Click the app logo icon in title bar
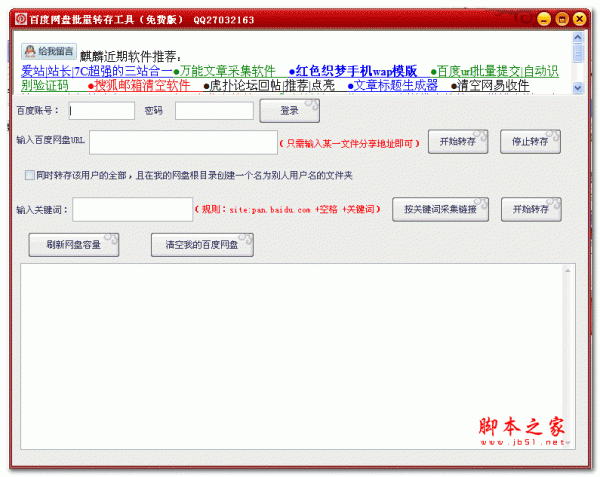 [21, 19]
